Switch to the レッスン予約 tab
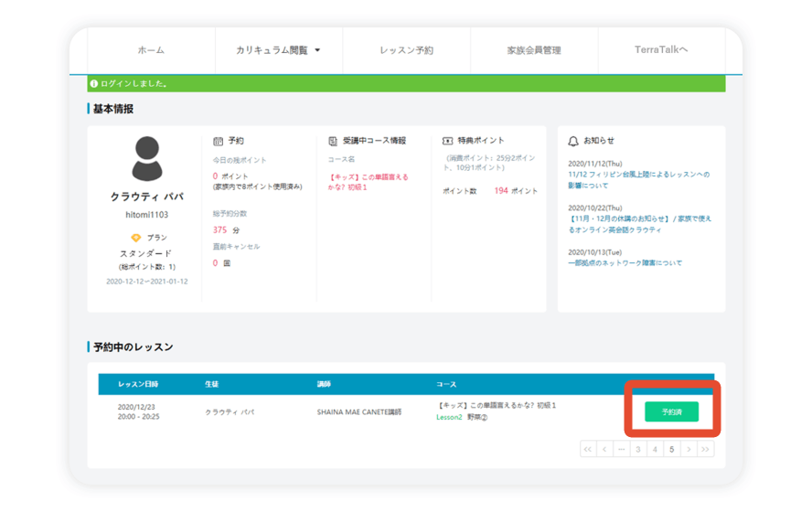The image size is (812, 512). pyautogui.click(x=406, y=50)
